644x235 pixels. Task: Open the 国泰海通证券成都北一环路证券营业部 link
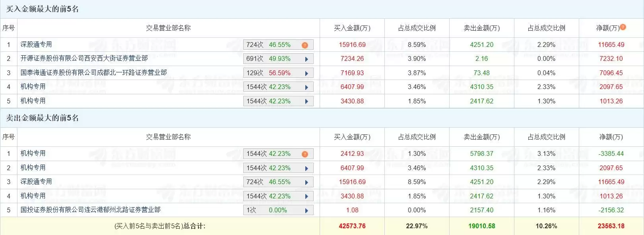pyautogui.click(x=93, y=72)
